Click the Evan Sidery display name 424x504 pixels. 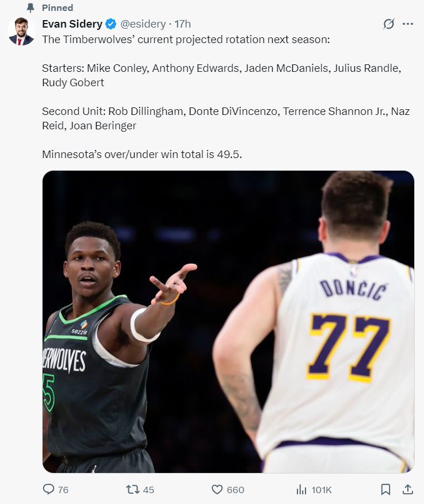(x=72, y=24)
